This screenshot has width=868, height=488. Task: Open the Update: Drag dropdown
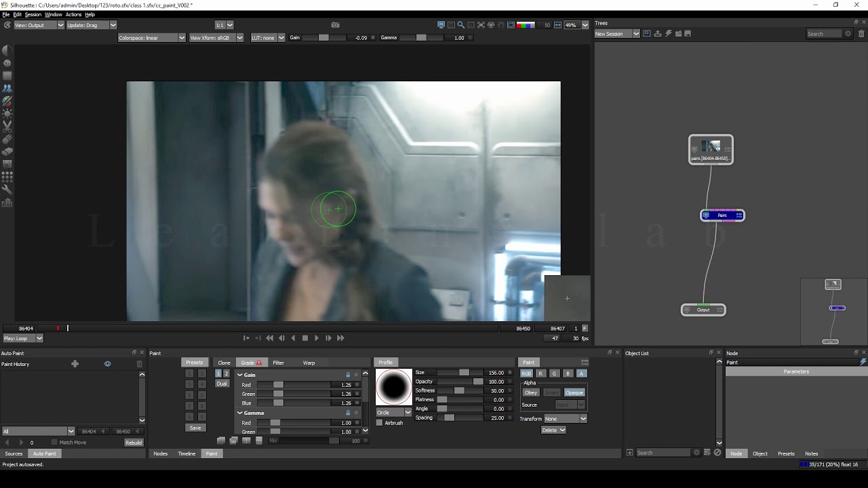92,25
